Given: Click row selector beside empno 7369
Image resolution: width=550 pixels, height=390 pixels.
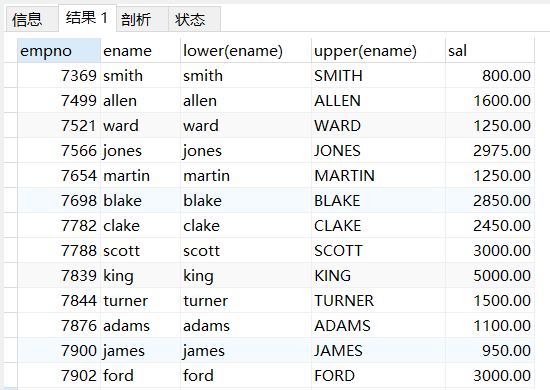Looking at the screenshot, I should tap(11, 76).
